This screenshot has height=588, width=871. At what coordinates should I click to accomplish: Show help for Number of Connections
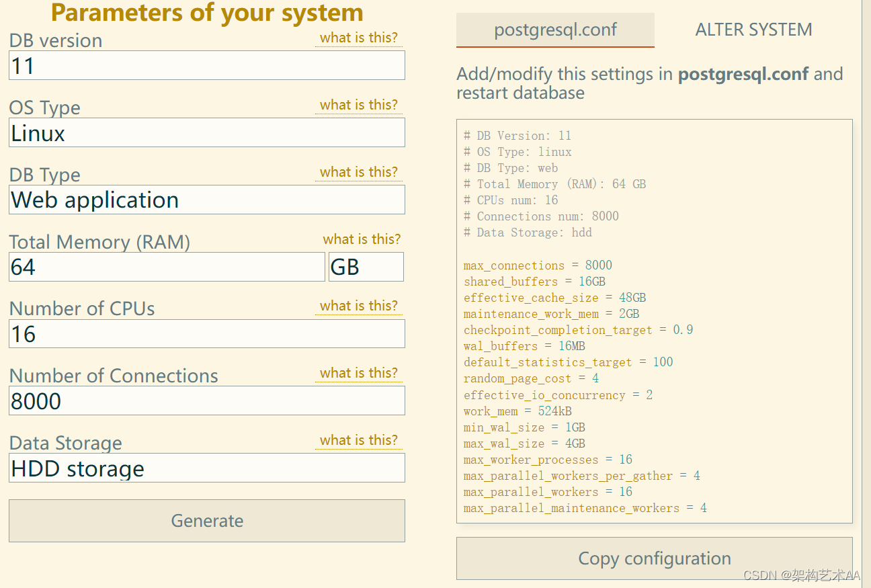click(358, 373)
